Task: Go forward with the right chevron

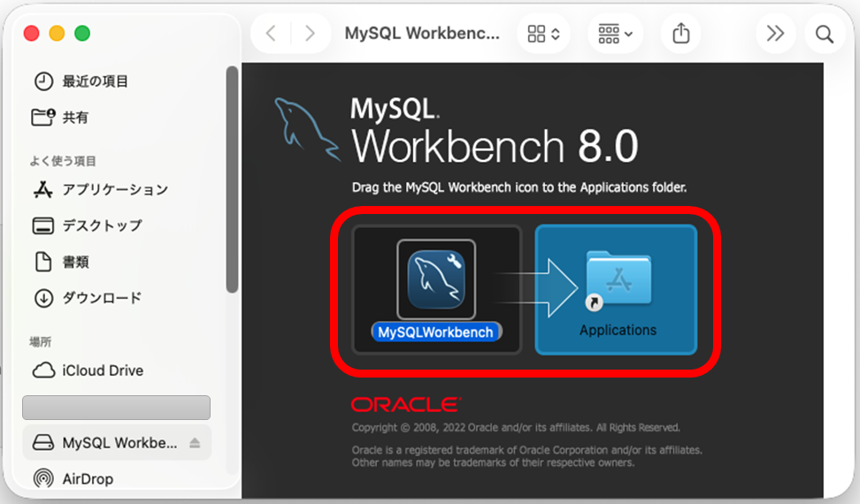Action: point(309,34)
